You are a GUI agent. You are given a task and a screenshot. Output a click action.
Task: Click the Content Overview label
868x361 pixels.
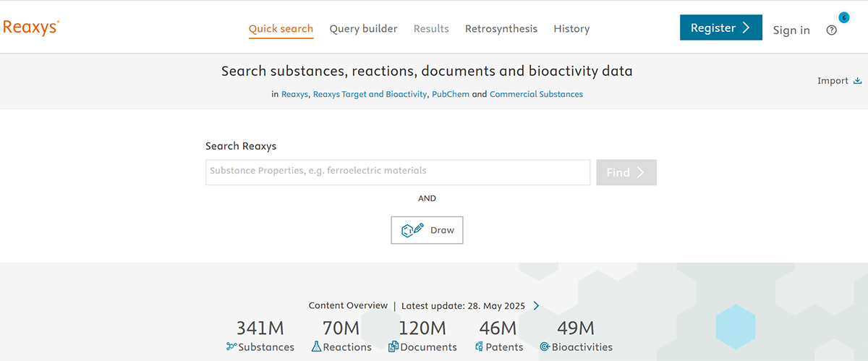(x=348, y=306)
